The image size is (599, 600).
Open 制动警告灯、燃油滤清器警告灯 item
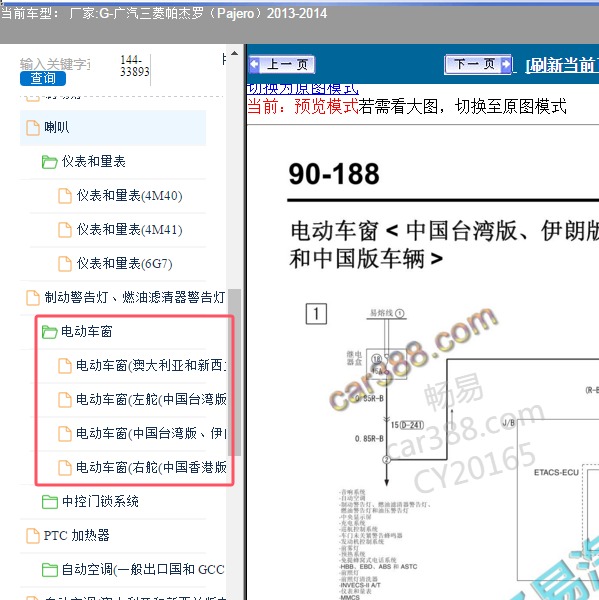[x=134, y=297]
